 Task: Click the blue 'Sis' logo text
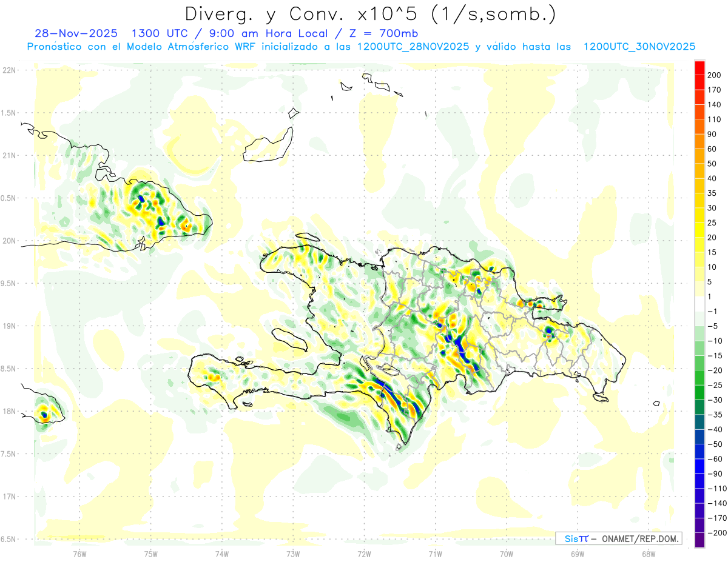[572, 538]
